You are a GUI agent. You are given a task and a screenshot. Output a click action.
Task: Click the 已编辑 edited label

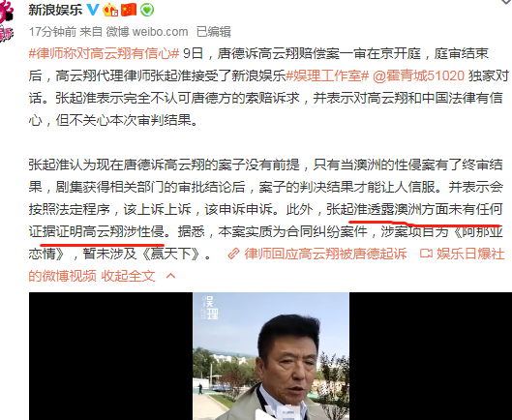point(214,32)
